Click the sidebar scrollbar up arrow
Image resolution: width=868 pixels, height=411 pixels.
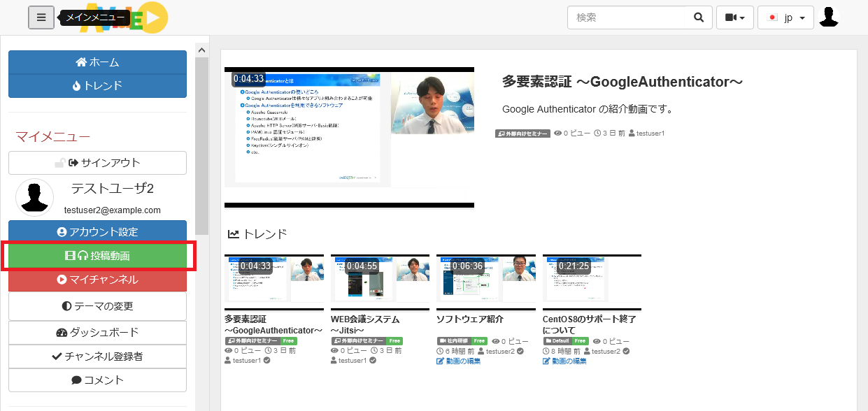click(202, 50)
